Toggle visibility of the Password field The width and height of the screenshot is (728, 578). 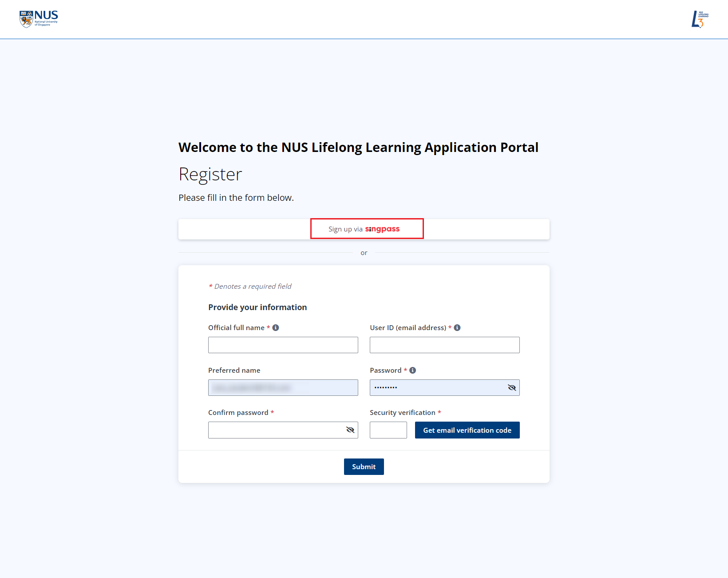pyautogui.click(x=512, y=388)
